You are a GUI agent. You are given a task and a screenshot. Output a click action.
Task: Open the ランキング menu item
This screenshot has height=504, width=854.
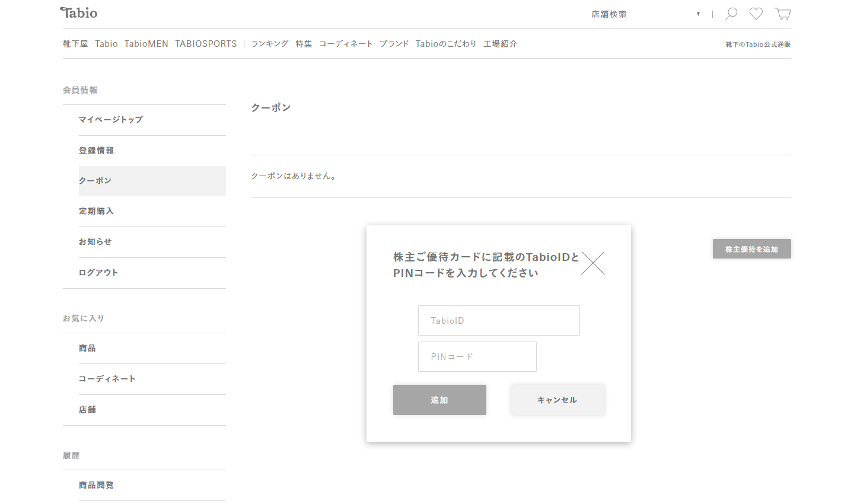pos(270,44)
